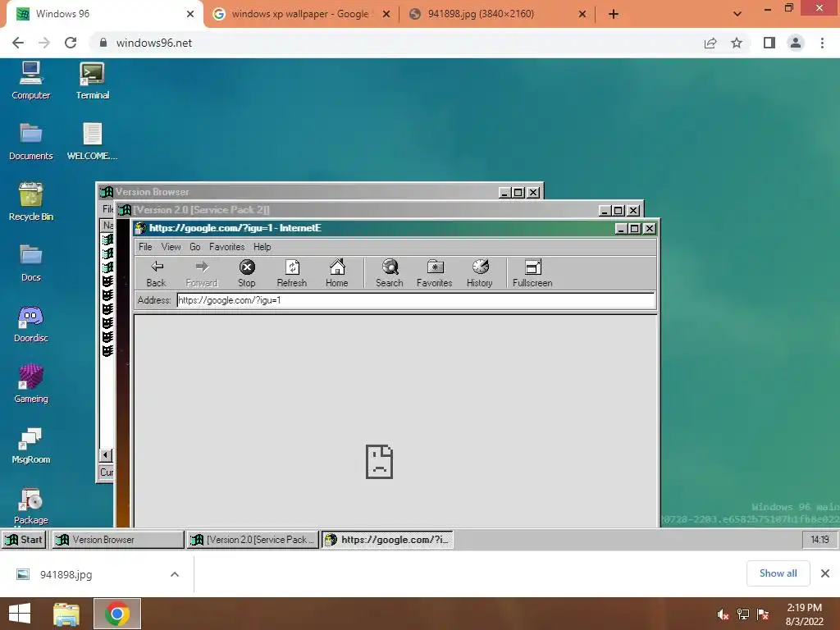Screen dimensions: 840x630
Task: Open the WELCOME text file icon
Action: click(92, 141)
